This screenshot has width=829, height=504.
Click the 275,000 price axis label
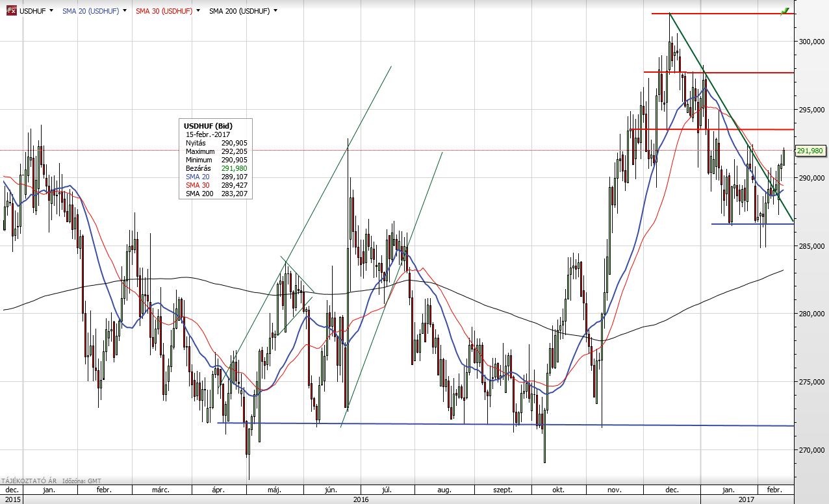[812, 382]
